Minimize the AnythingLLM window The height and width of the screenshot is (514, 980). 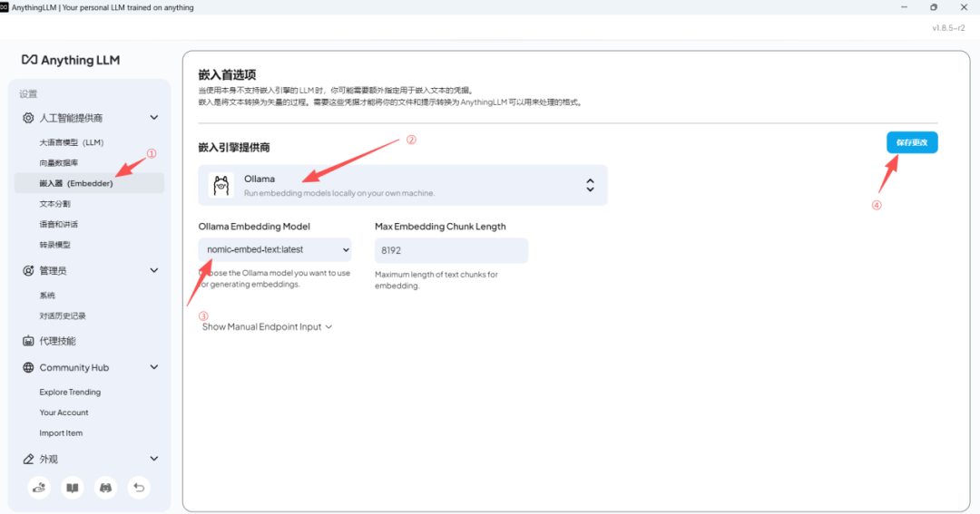tap(904, 7)
